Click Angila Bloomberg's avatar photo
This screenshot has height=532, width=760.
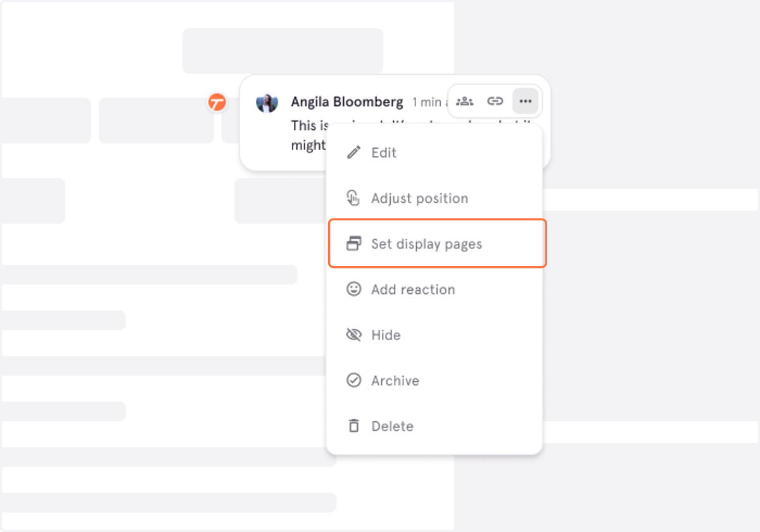point(267,103)
